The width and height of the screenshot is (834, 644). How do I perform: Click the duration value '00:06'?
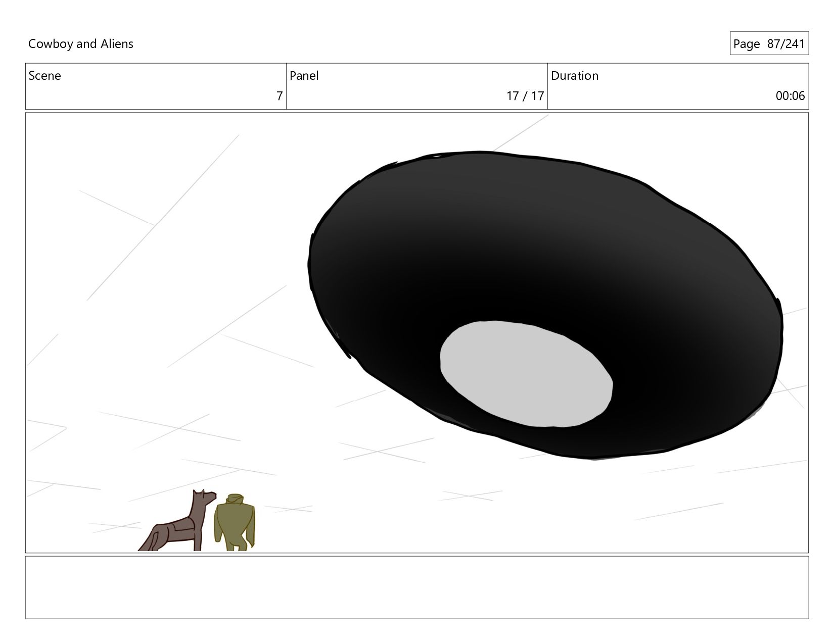(x=790, y=96)
